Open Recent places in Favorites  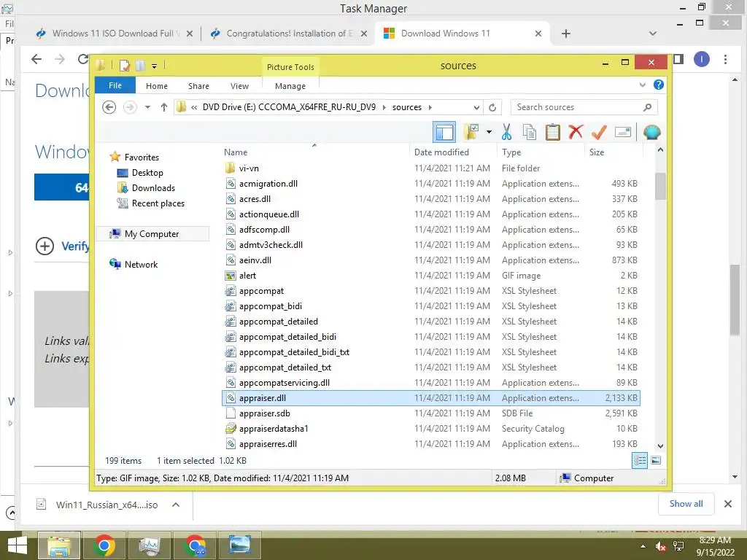click(158, 203)
